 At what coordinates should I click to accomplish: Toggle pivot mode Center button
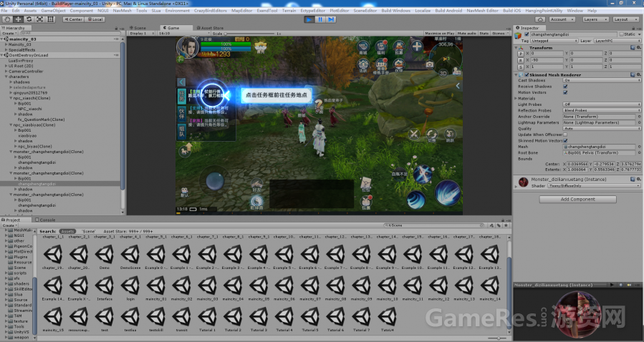click(73, 19)
